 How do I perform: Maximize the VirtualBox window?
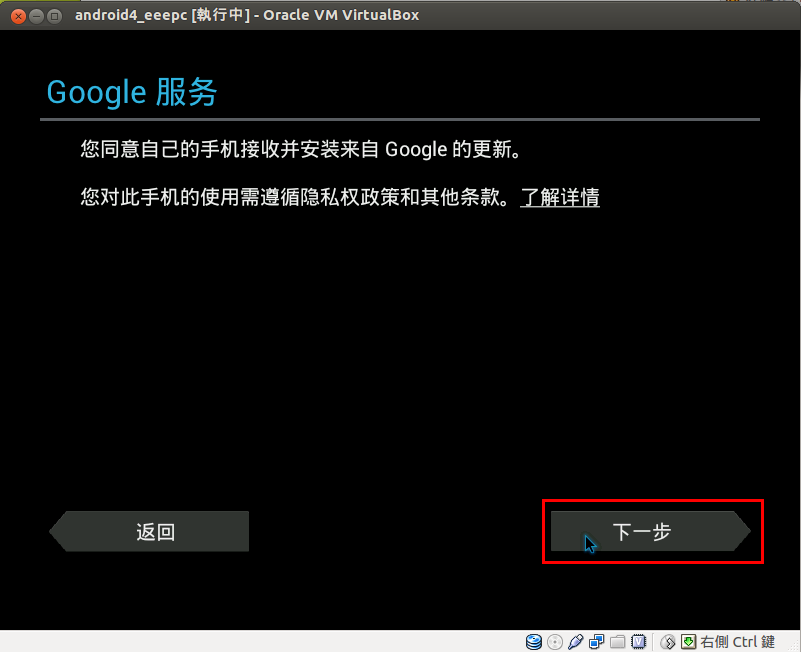54,16
